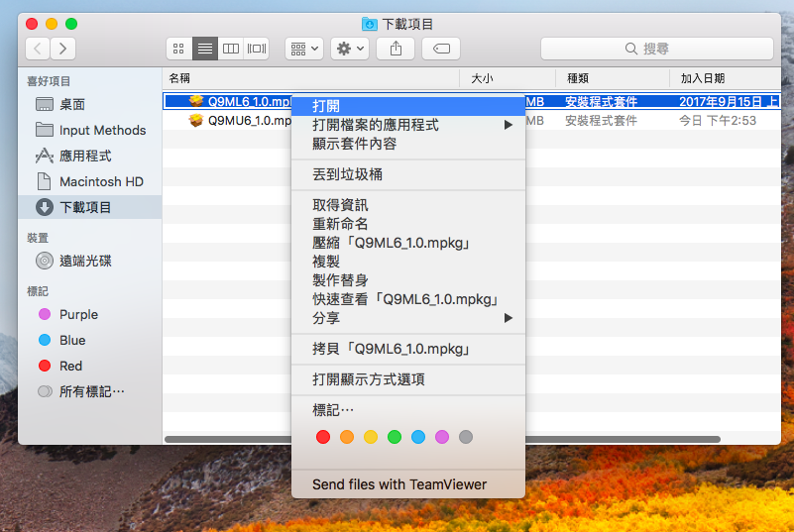Viewport: 794px width, 532px height.
Task: Sort by the 加入日期 column header
Action: (x=726, y=78)
